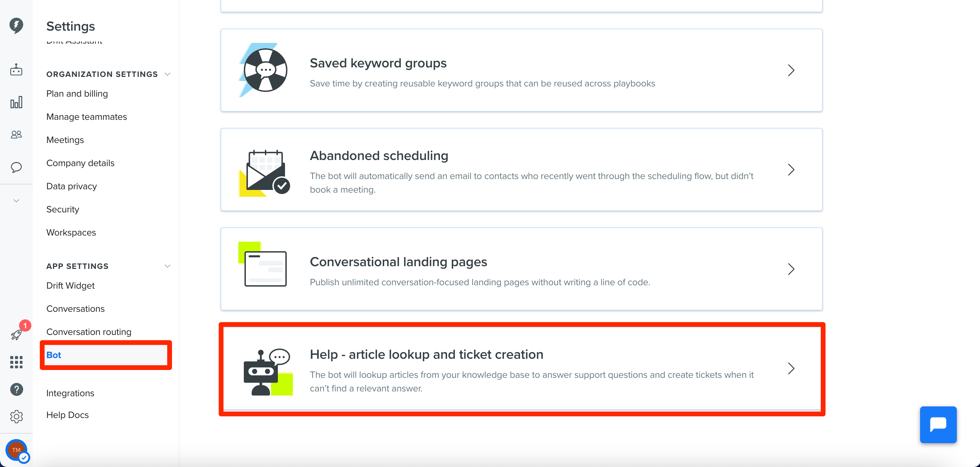Image resolution: width=980 pixels, height=467 pixels.
Task: Open Drift Widget settings
Action: point(70,286)
